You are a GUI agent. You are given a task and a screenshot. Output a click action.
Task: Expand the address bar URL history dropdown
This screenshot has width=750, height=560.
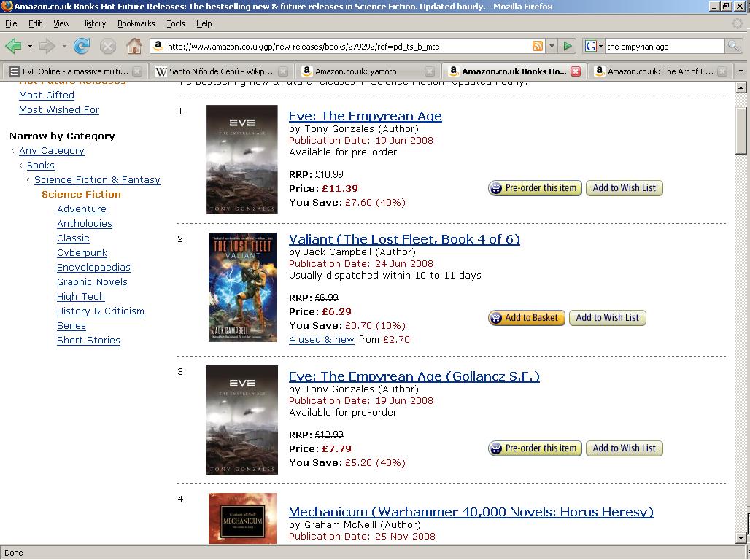click(x=552, y=47)
